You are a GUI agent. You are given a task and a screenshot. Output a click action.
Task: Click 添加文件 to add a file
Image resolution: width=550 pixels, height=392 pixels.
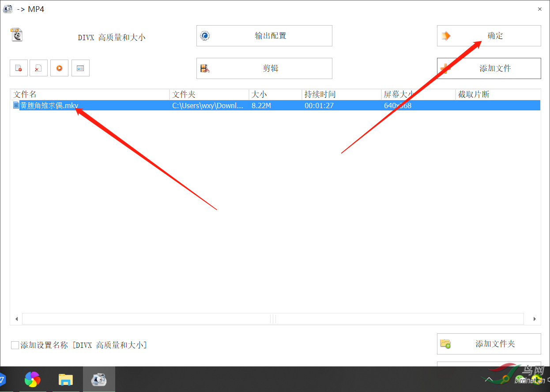[x=489, y=68]
